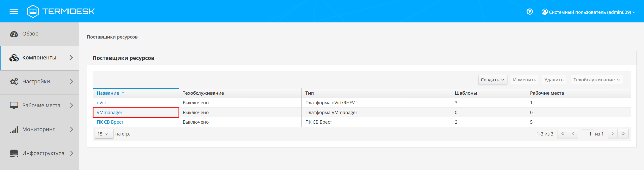Click the Termidesk logo icon

(x=33, y=11)
